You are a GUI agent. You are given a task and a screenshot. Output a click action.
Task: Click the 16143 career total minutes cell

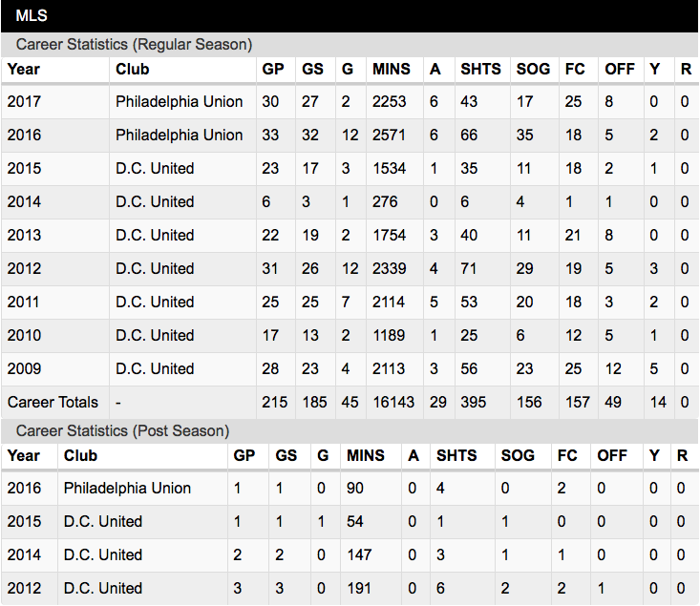tap(393, 403)
